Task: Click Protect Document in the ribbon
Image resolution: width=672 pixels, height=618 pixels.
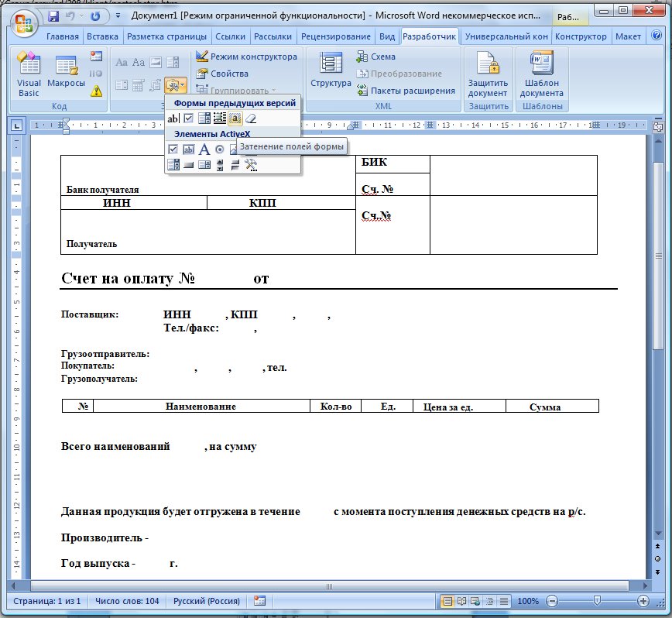Action: pyautogui.click(x=488, y=79)
